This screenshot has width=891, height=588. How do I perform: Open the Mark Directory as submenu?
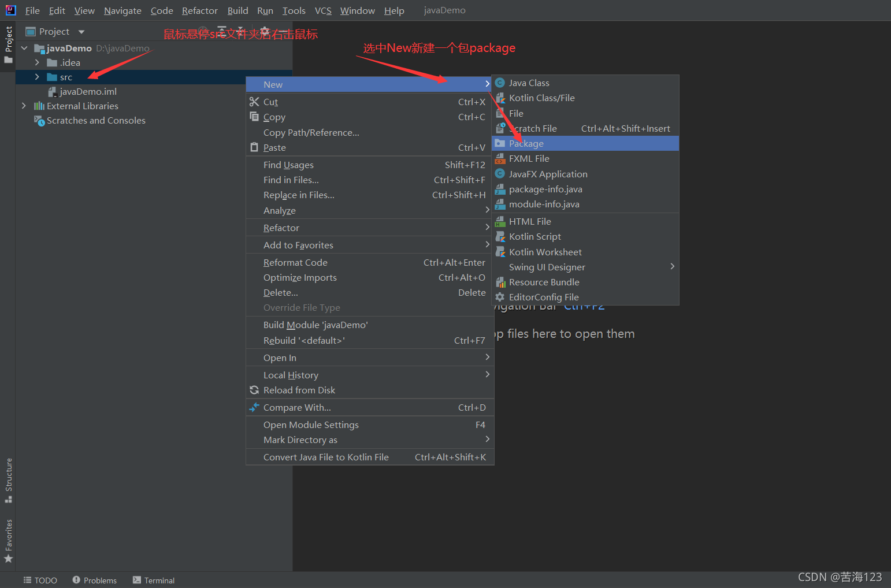point(370,440)
